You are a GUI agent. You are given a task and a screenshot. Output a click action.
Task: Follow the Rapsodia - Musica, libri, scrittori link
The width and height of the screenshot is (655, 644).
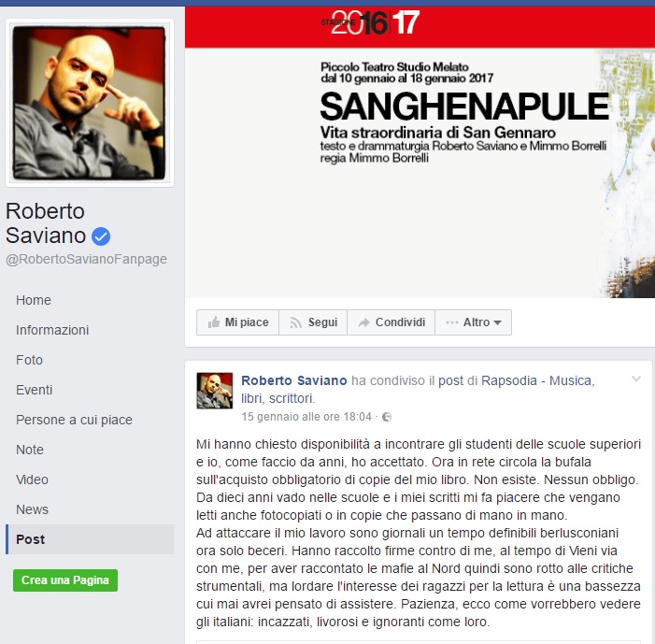(418, 389)
